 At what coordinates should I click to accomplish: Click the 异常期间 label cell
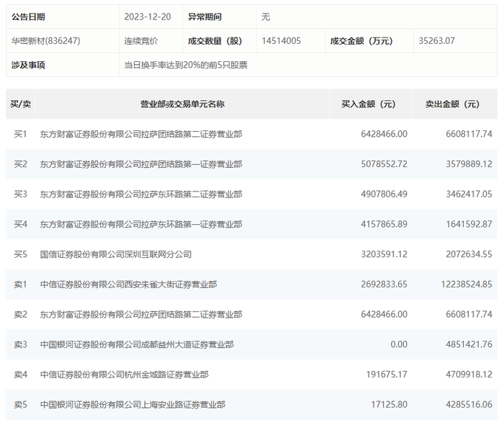pos(220,17)
